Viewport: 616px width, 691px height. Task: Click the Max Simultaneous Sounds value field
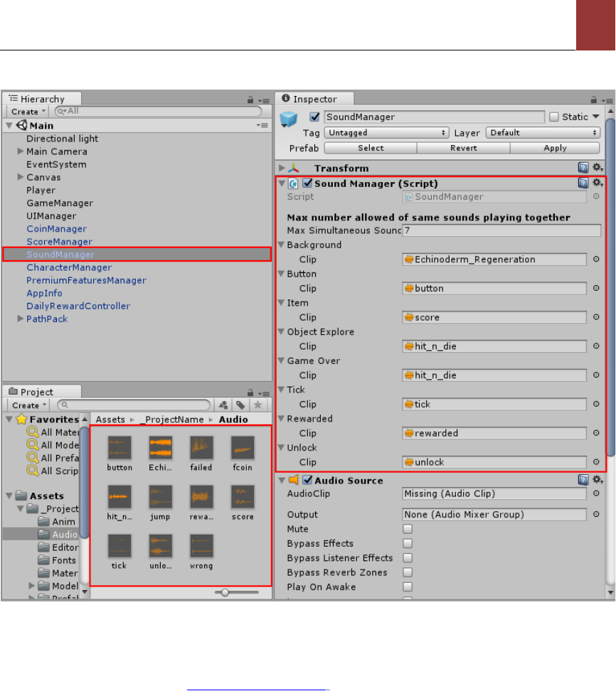pyautogui.click(x=501, y=230)
